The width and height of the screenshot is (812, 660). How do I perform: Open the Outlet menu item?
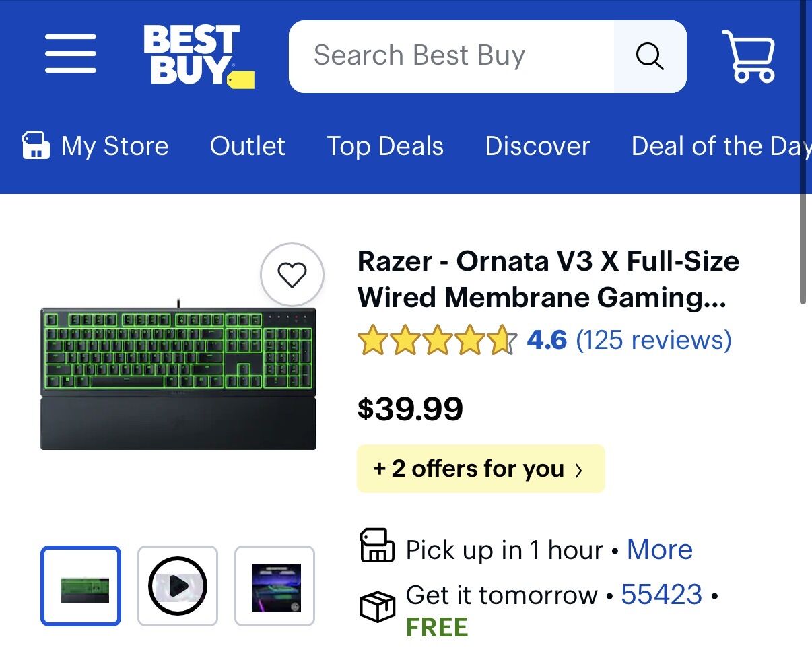click(x=248, y=146)
